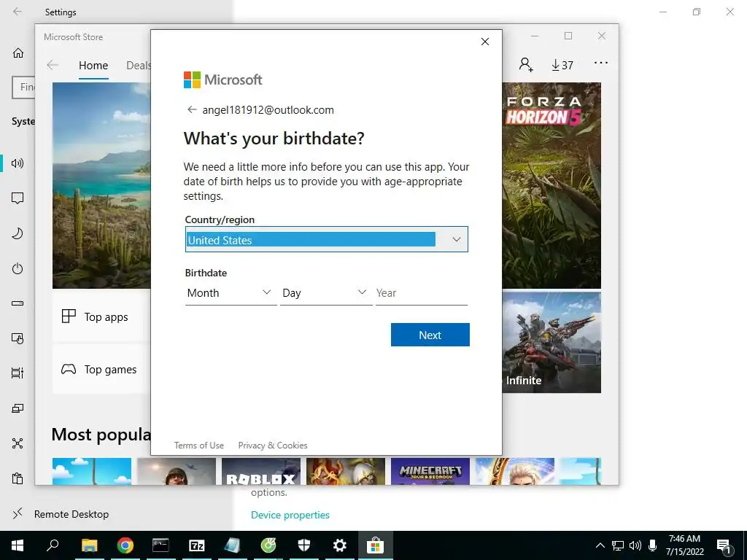Viewport: 747px width, 560px height.
Task: Go back using arrow beside email address
Action: 192,109
